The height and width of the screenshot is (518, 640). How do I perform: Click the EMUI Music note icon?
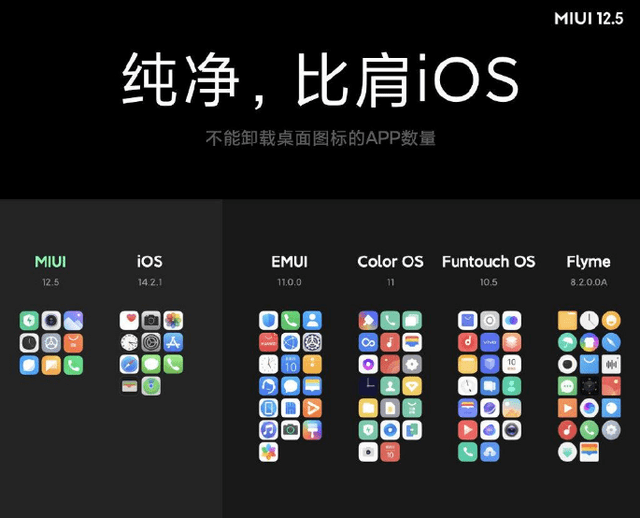pos(269,430)
